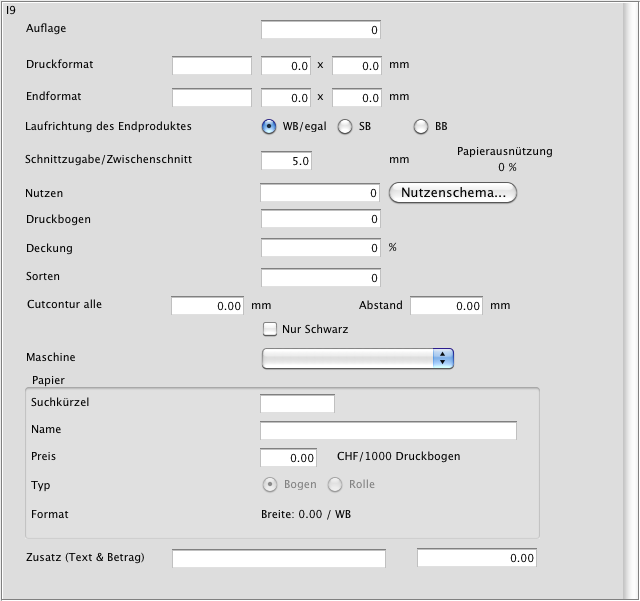Click the Druckformat name text field
The image size is (640, 601).
pyautogui.click(x=212, y=66)
